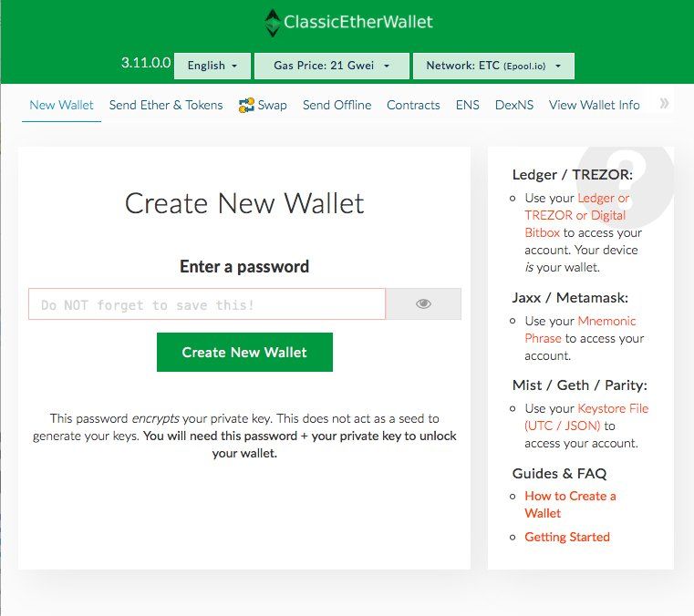Screen dimensions: 694x616
Task: Click the 'Enter a password' label
Action: [x=244, y=267]
